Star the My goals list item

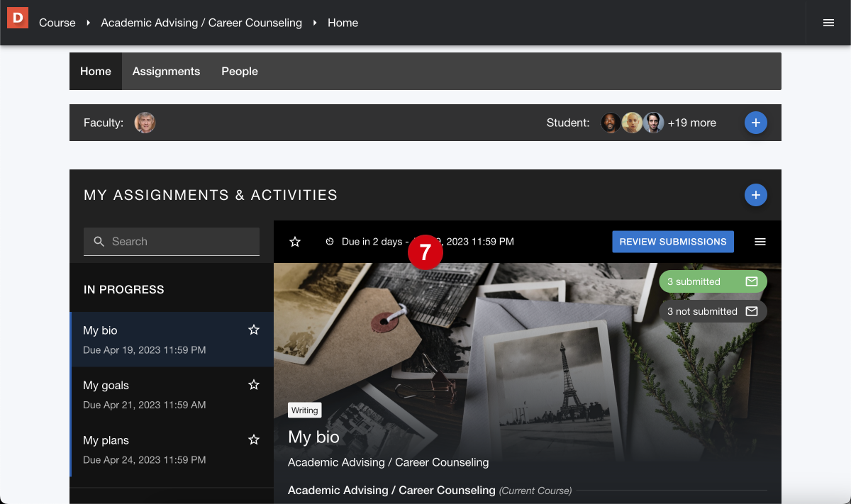(254, 384)
